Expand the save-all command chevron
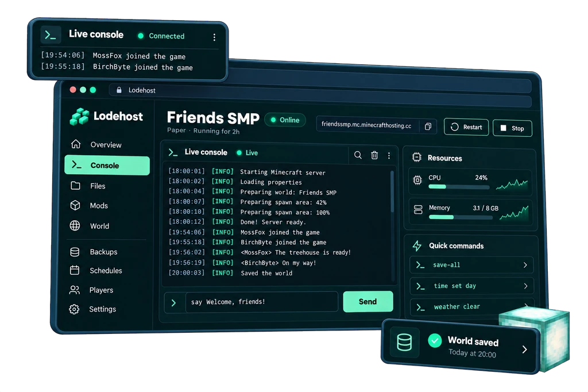Screen dimensions: 588x392 [x=525, y=265]
